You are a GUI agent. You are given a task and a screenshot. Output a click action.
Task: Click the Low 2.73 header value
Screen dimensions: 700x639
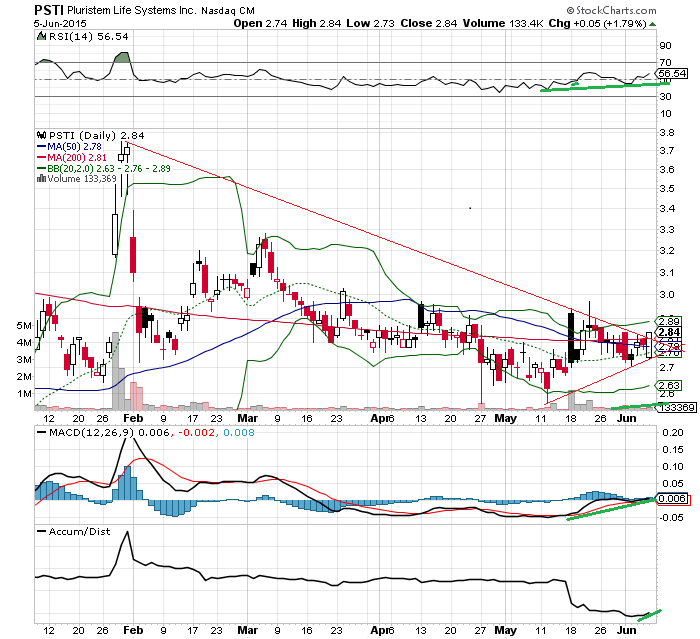pyautogui.click(x=371, y=23)
